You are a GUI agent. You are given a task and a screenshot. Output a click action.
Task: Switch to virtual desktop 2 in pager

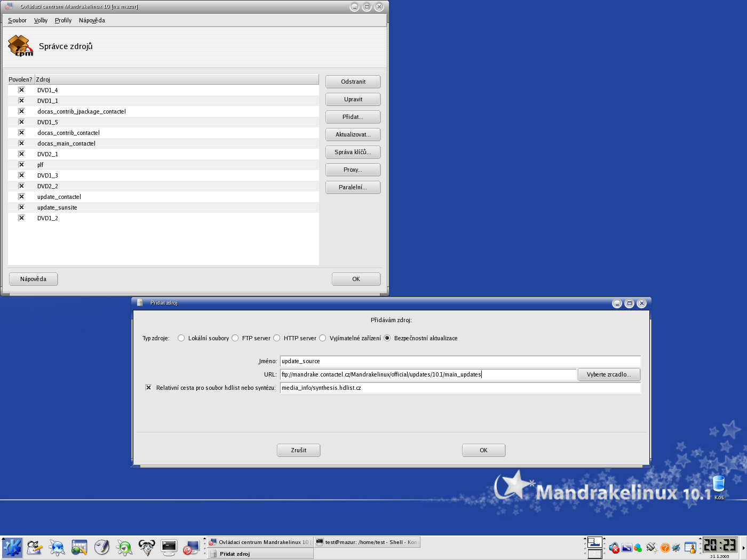[595, 554]
